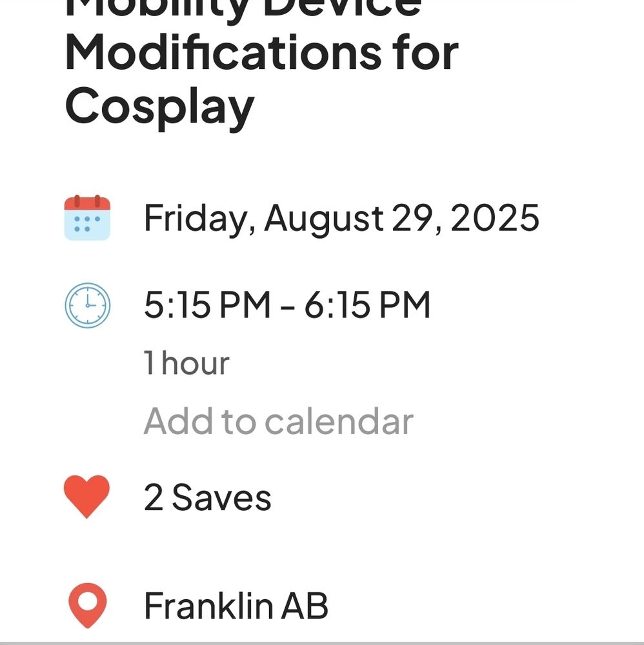Click the 5:15 PM - 6:15 PM time range
This screenshot has width=644, height=645.
pyautogui.click(x=287, y=305)
